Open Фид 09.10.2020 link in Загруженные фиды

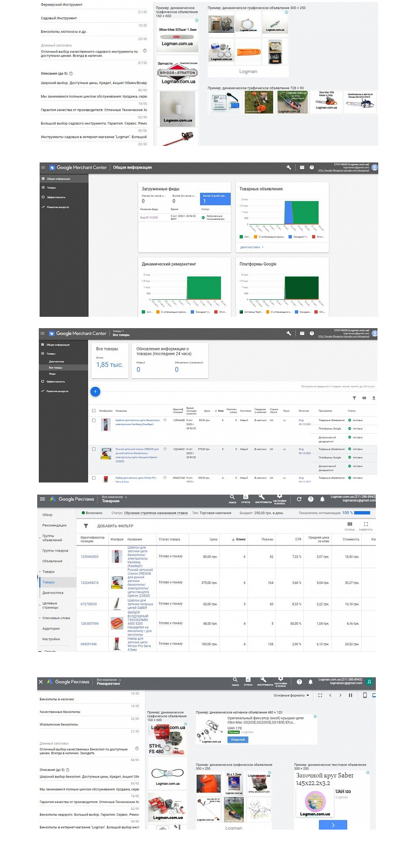click(x=149, y=217)
